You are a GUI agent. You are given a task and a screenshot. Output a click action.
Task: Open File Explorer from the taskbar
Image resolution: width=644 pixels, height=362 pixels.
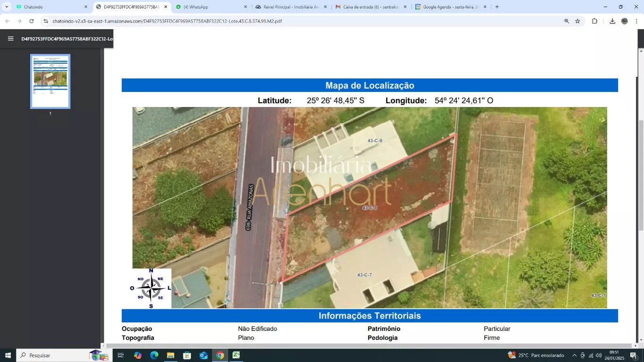[x=171, y=355]
